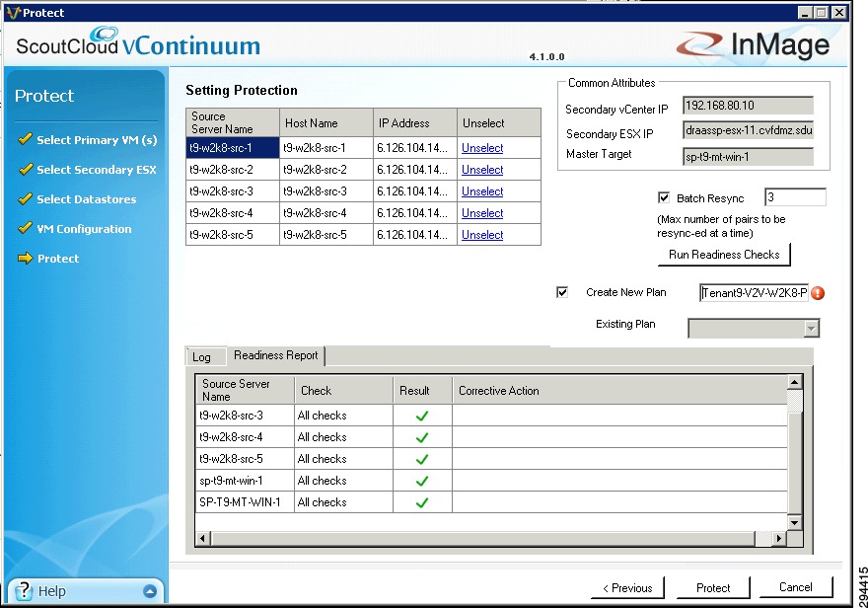Select the Protect step in sidebar

pos(58,258)
